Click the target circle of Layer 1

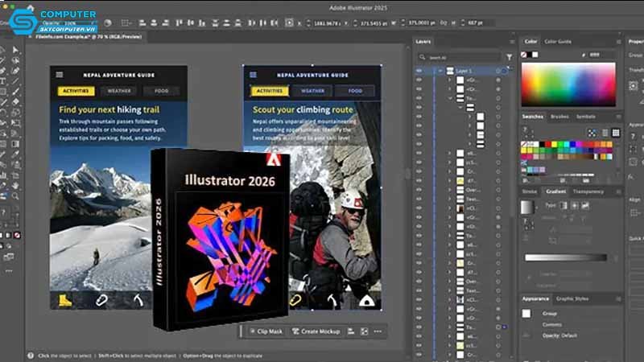[x=498, y=71]
